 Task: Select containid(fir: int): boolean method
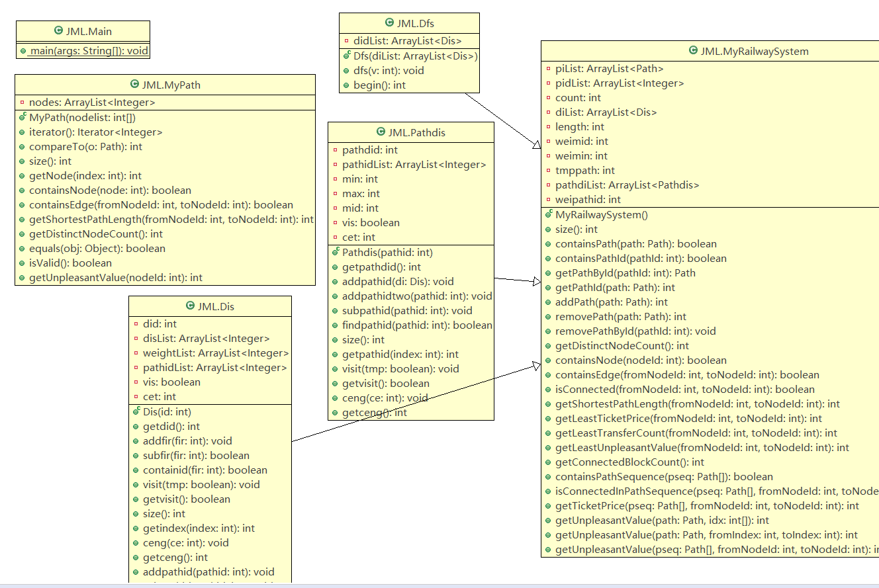[x=205, y=470]
